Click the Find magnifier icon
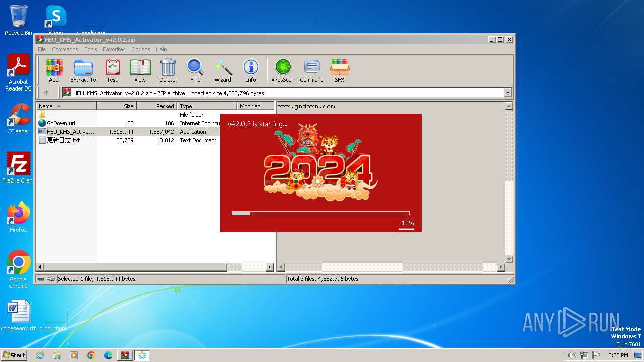Screen dimensions: 644x362 pyautogui.click(x=195, y=70)
